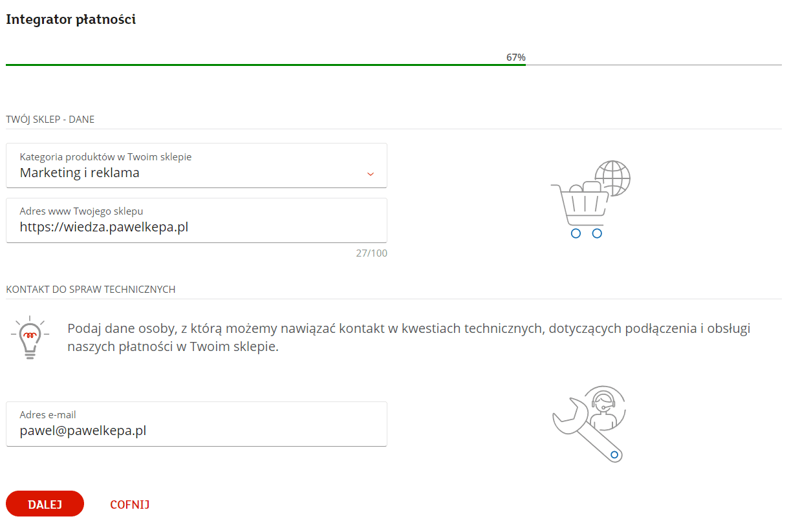Viewport: 789px width, 532px height.
Task: Click the KONTAKT DO SPRAW TECHNICZNYCH header
Action: tap(90, 289)
